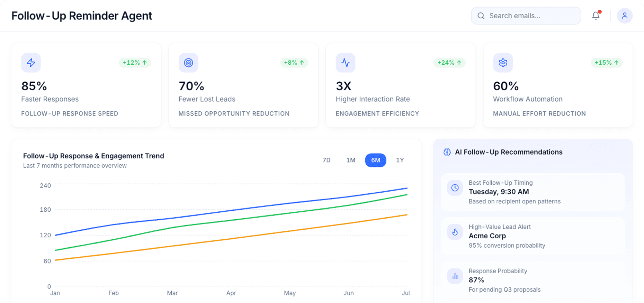644x303 pixels.
Task: Click the lightning bolt icon on Faster Responses card
Action: point(31,63)
